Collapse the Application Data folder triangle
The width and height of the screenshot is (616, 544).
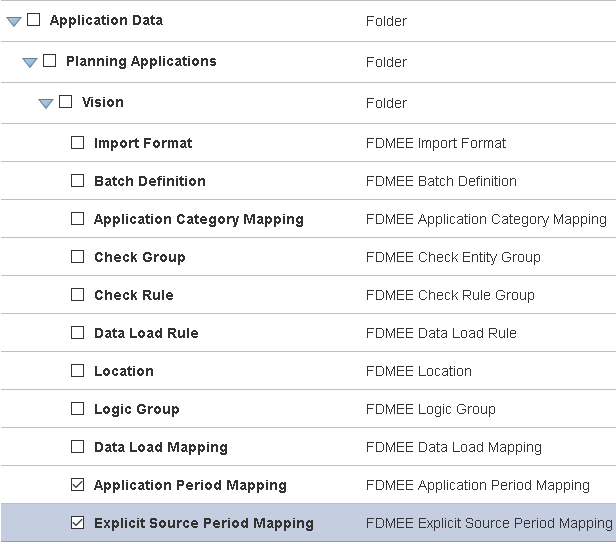click(x=14, y=21)
